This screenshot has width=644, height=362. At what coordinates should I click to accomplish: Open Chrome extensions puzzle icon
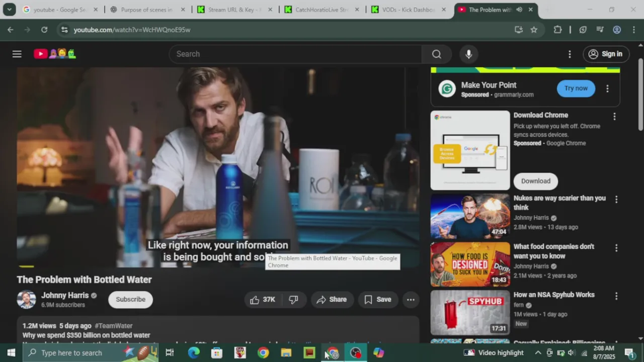[x=557, y=30]
